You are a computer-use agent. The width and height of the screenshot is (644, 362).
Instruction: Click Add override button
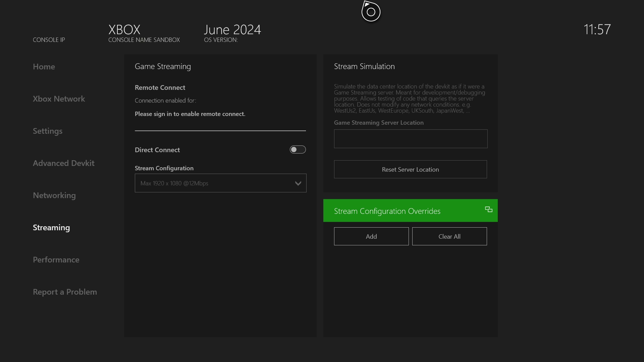click(371, 236)
